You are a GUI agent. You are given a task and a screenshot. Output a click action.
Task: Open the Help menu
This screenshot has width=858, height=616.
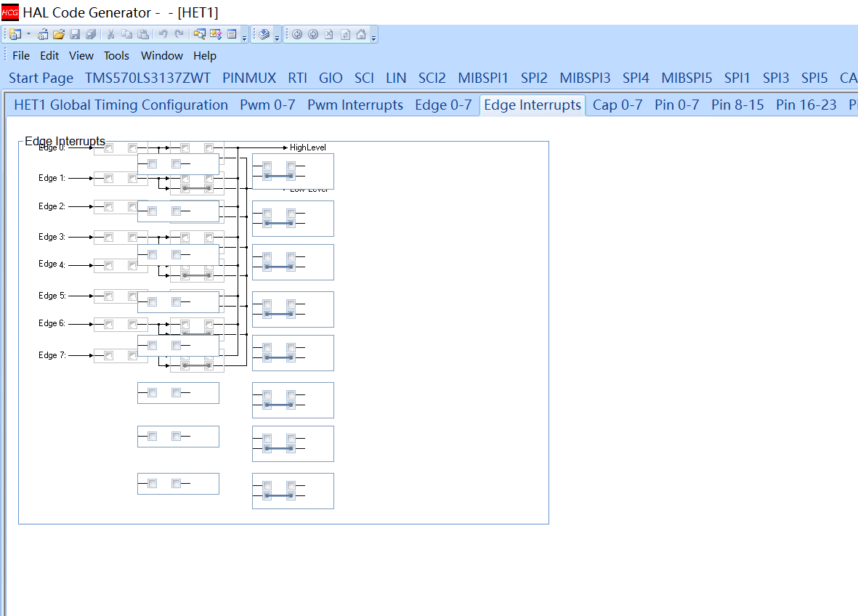point(205,56)
